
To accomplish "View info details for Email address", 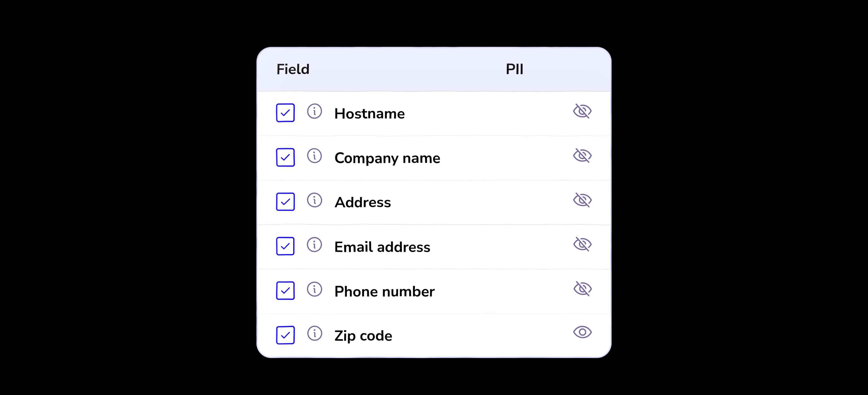I will coord(314,245).
